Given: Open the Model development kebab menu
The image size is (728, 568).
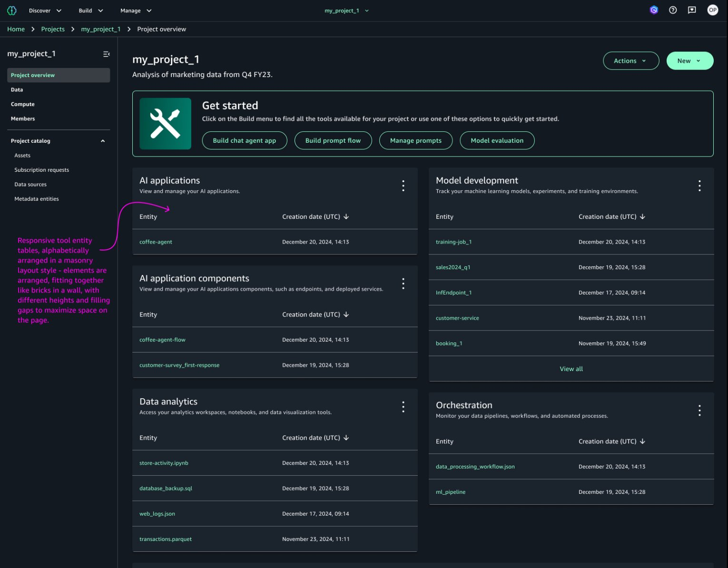Looking at the screenshot, I should pos(699,186).
